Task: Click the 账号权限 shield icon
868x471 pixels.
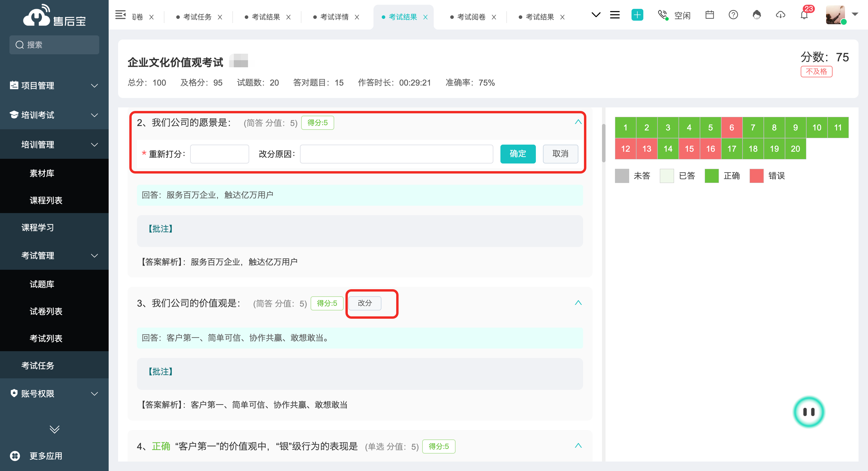Action: 14,393
